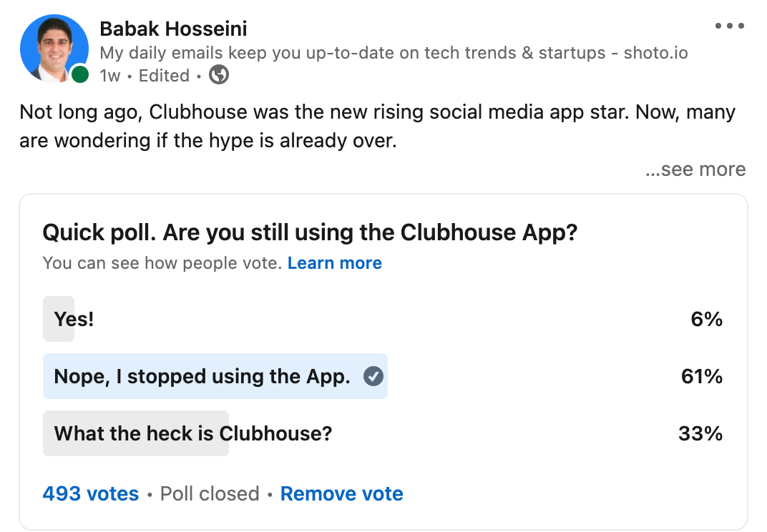Select What the heck is Clubhouse option
This screenshot has width=767, height=532.
(383, 433)
